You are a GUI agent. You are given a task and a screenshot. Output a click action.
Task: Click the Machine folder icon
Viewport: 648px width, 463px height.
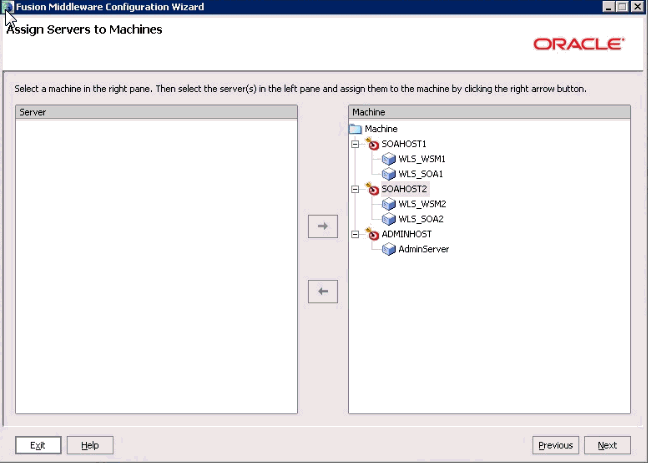[x=355, y=129]
